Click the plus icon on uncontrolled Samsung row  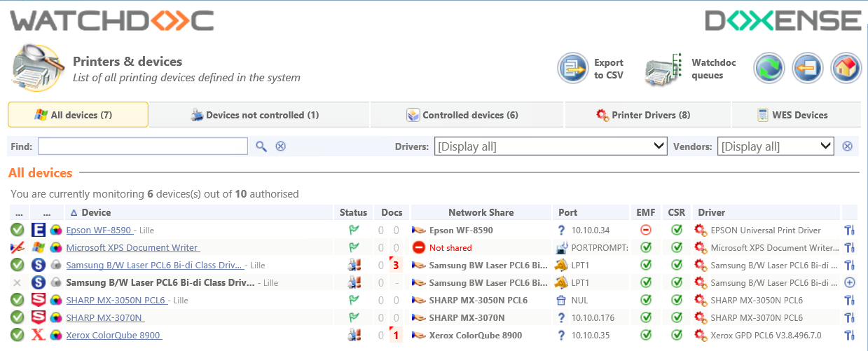click(850, 282)
